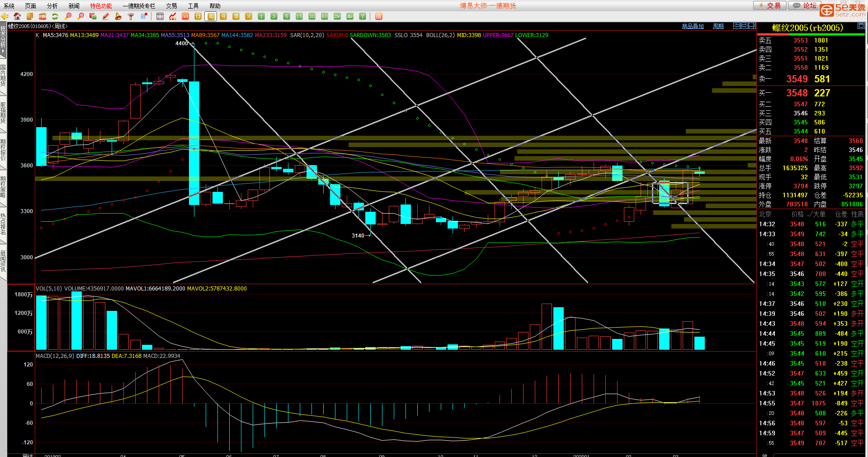The image size is (868, 457).
Task: Open the 周期 period dropdown link
Action: pyautogui.click(x=718, y=26)
